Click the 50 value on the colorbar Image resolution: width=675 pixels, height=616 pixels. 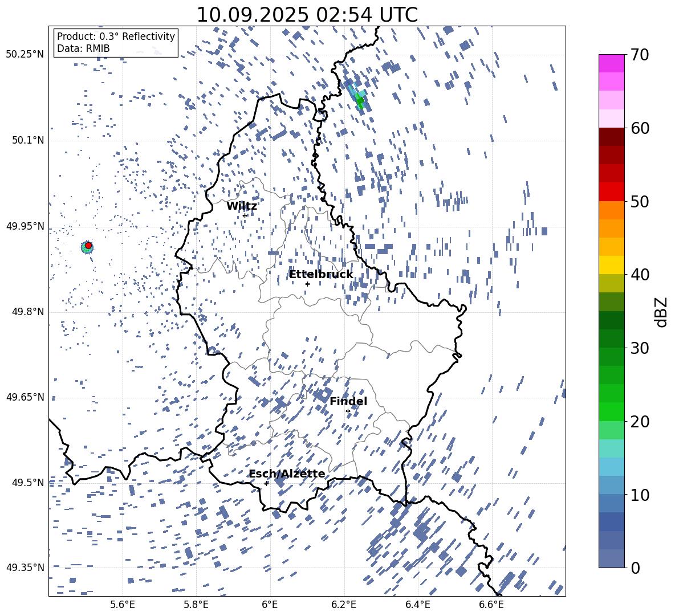pos(640,202)
